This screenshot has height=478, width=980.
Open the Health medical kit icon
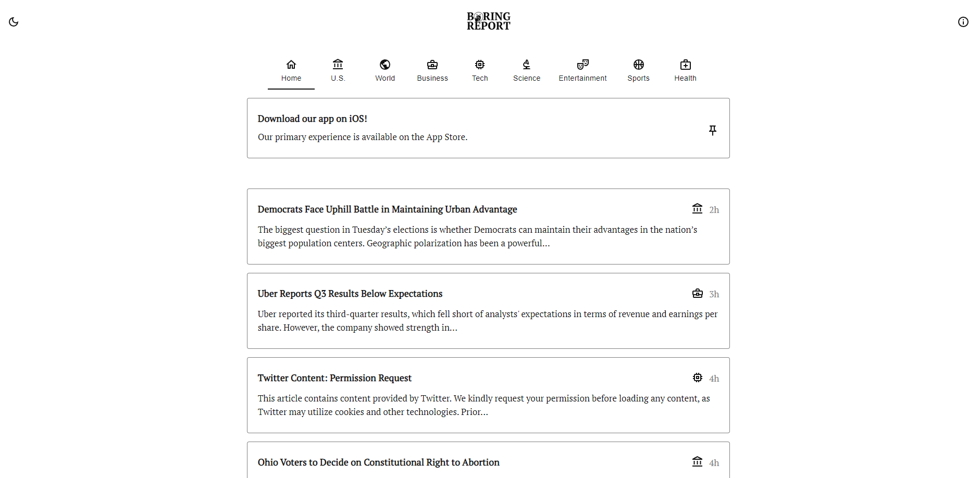point(685,65)
